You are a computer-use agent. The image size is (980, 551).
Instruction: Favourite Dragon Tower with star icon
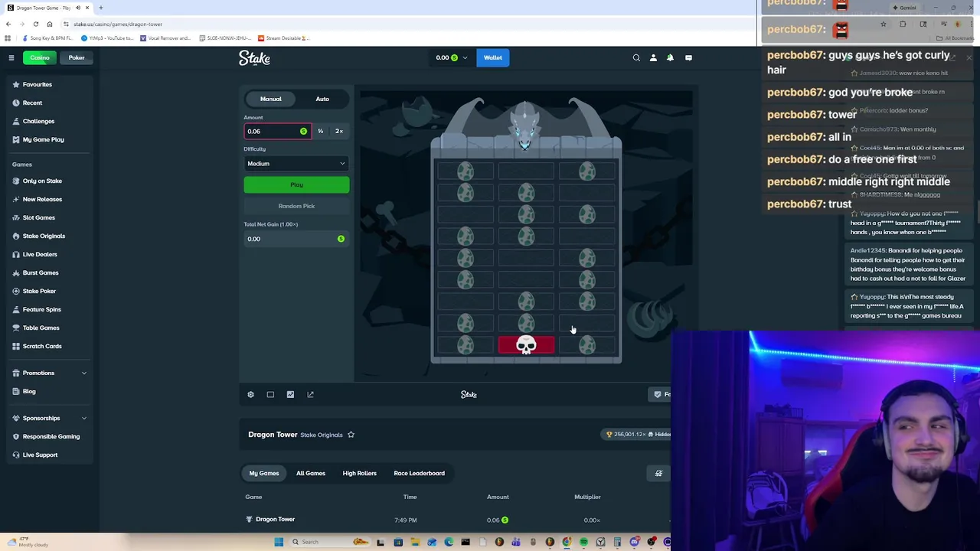351,435
